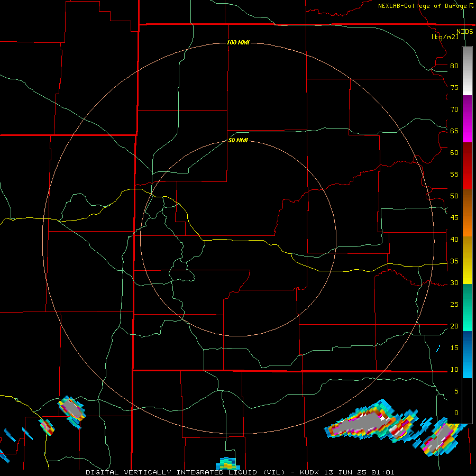
Task: Click the 01:01 timestamp in the caption
Action: pyautogui.click(x=382, y=472)
